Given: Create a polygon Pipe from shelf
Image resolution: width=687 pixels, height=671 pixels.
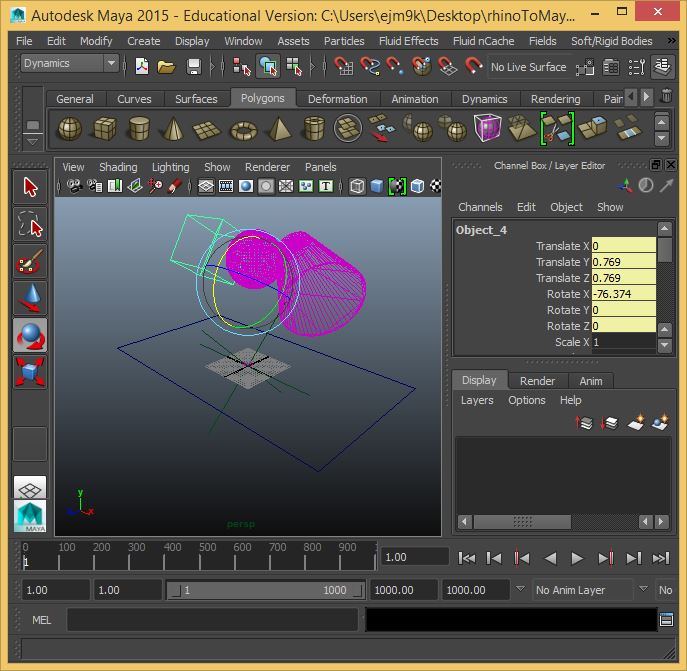Looking at the screenshot, I should (314, 129).
